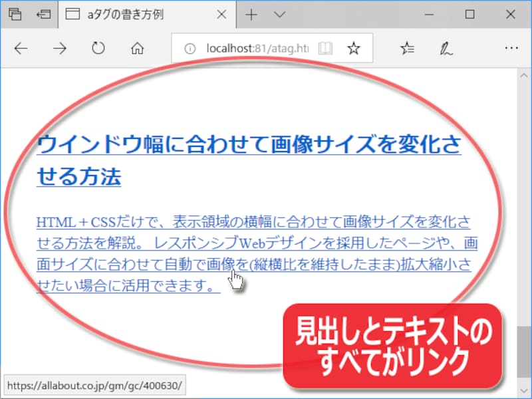This screenshot has height=399, width=532.
Task: Click the forward navigation arrow
Action: 59,48
